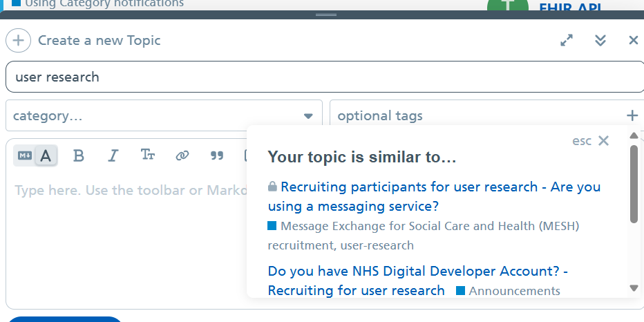Minimize the composer panel
This screenshot has width=644, height=322.
pyautogui.click(x=600, y=40)
